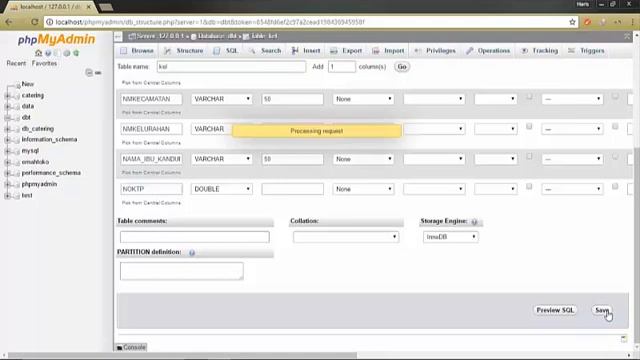Click the Favorites link in navigation
640x360 pixels.
click(44, 63)
